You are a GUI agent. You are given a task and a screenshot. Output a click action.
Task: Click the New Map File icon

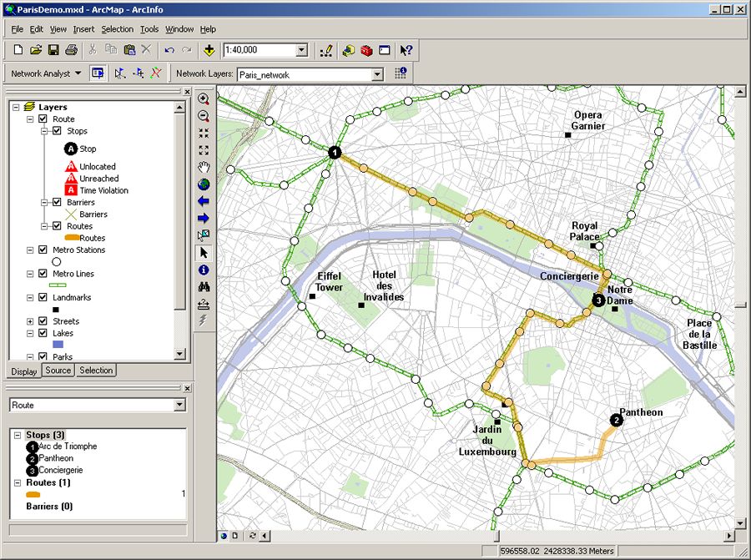pyautogui.click(x=18, y=50)
